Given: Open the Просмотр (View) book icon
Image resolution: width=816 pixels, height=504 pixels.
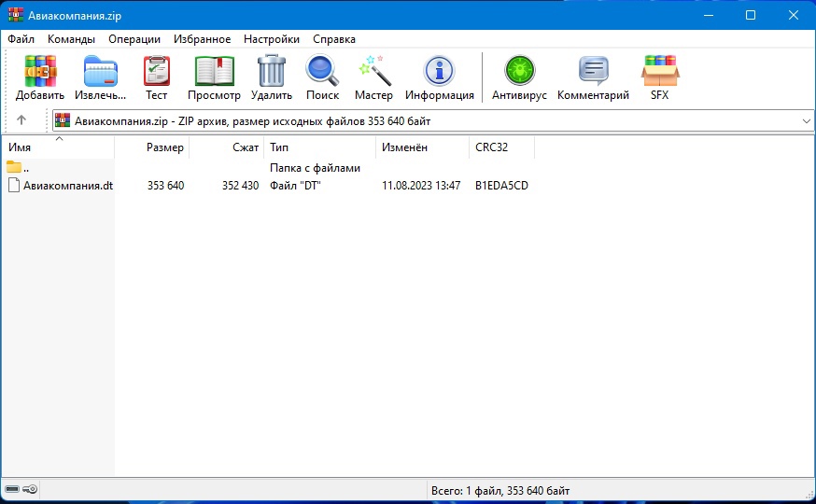Looking at the screenshot, I should click(x=214, y=72).
